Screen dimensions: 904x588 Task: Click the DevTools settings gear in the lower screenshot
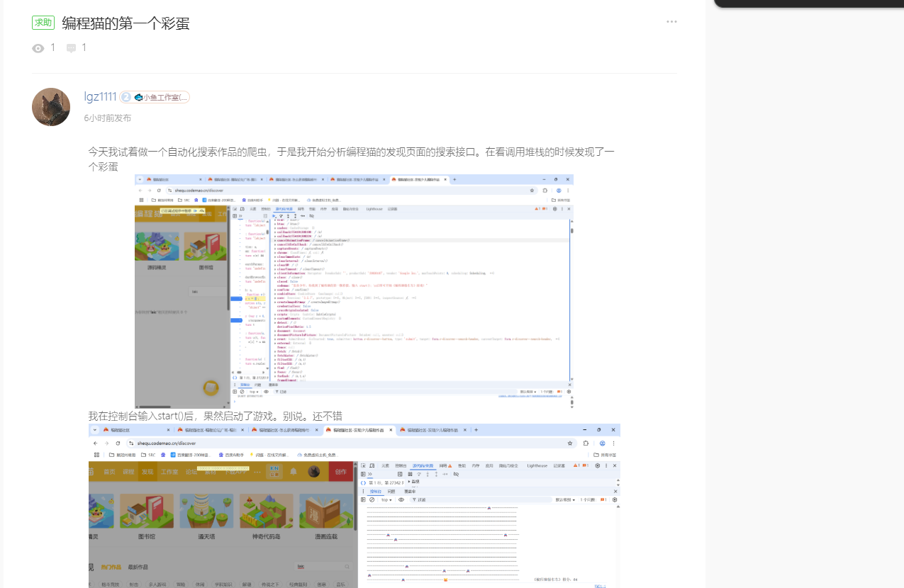[597, 465]
